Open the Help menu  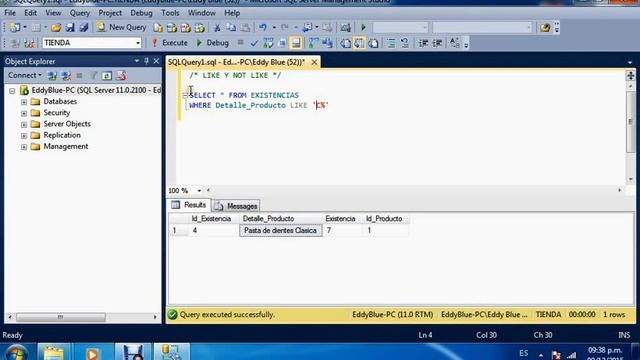pyautogui.click(x=232, y=13)
